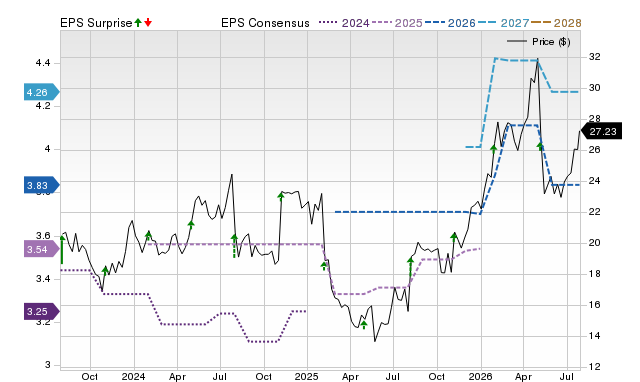640x382 pixels.
Task: Click the 27.23 current price tag
Action: (x=601, y=131)
